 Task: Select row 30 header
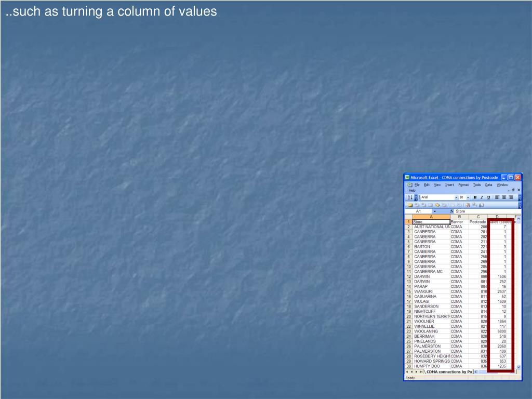tap(408, 366)
